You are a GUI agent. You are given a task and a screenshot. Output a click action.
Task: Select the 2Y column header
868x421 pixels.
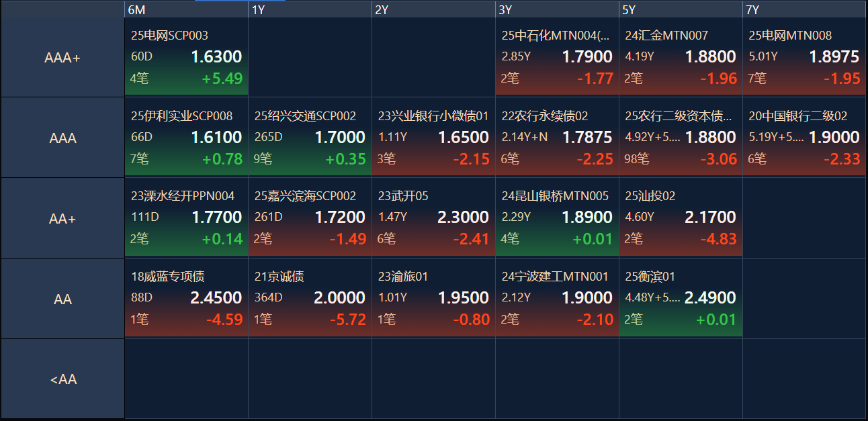[433, 9]
